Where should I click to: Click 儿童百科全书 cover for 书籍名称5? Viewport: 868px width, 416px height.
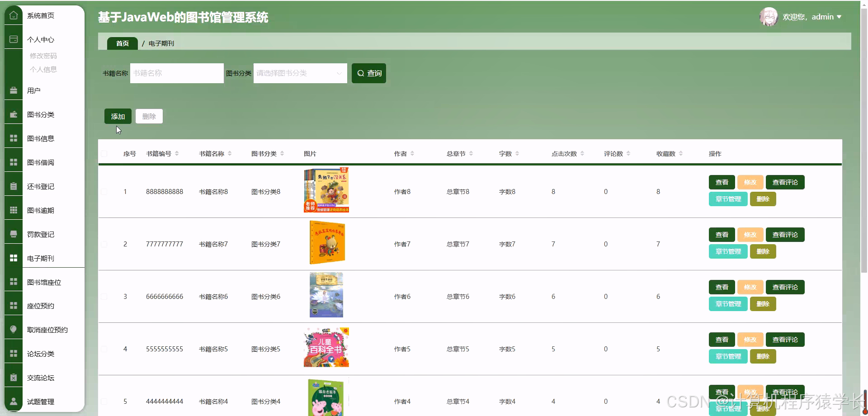click(x=326, y=347)
